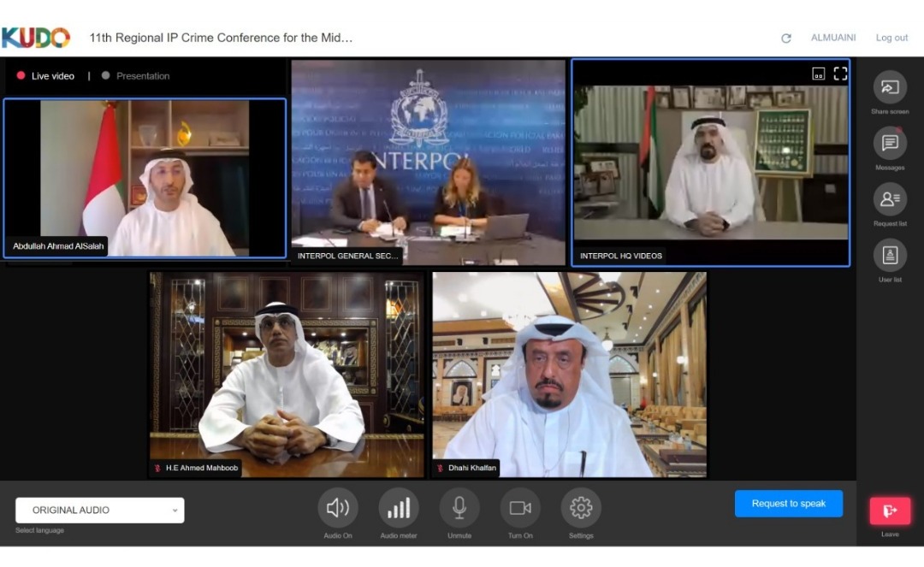This screenshot has height=567, width=924.
Task: Click the INTERPOL HQ VIDEOS name label
Action: 620,256
